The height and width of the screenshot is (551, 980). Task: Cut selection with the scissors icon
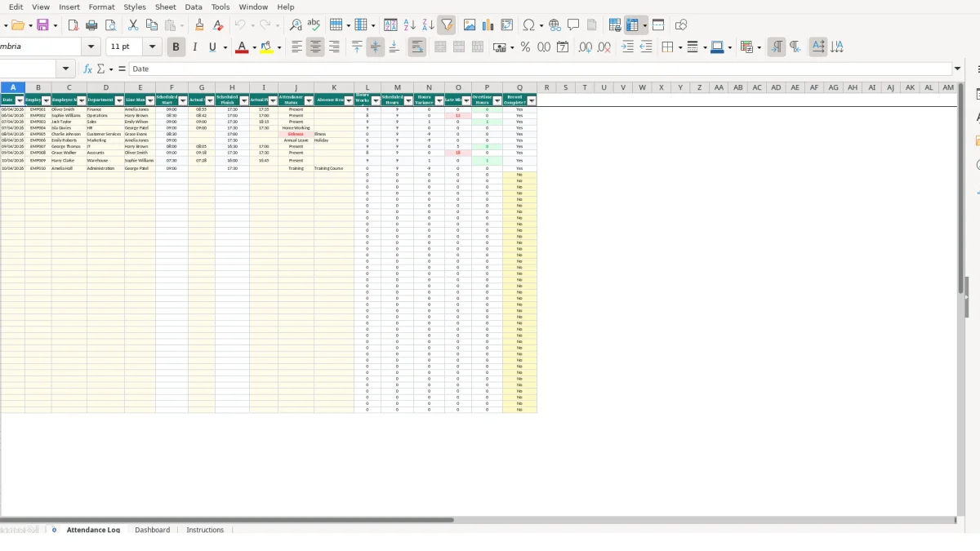coord(133,25)
